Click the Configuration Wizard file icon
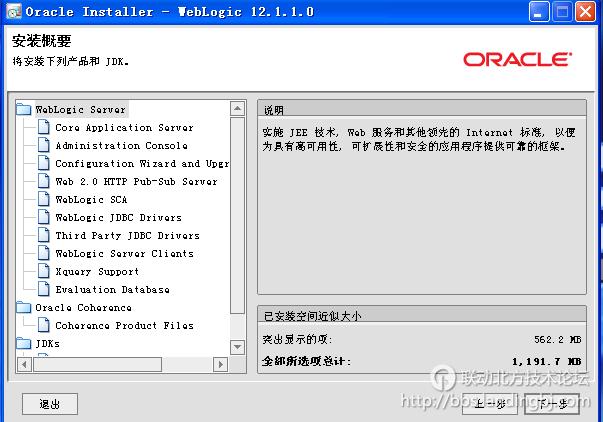The height and width of the screenshot is (422, 603). click(43, 163)
